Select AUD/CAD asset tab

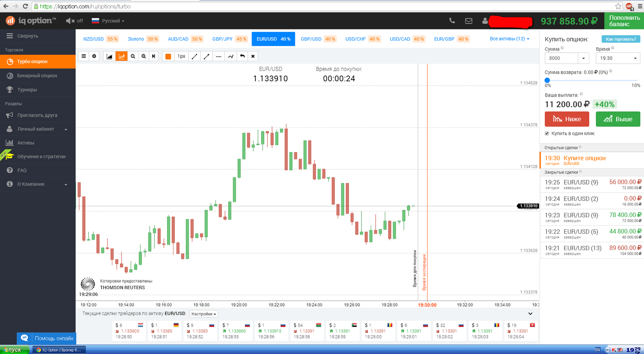coord(185,39)
